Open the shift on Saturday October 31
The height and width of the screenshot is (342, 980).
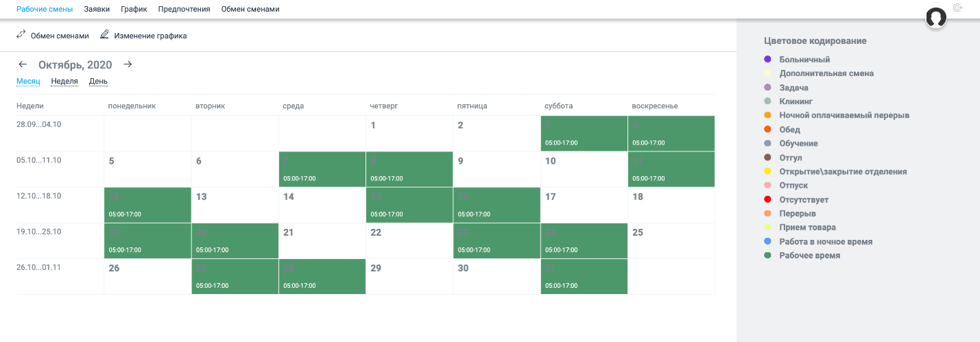pyautogui.click(x=584, y=276)
